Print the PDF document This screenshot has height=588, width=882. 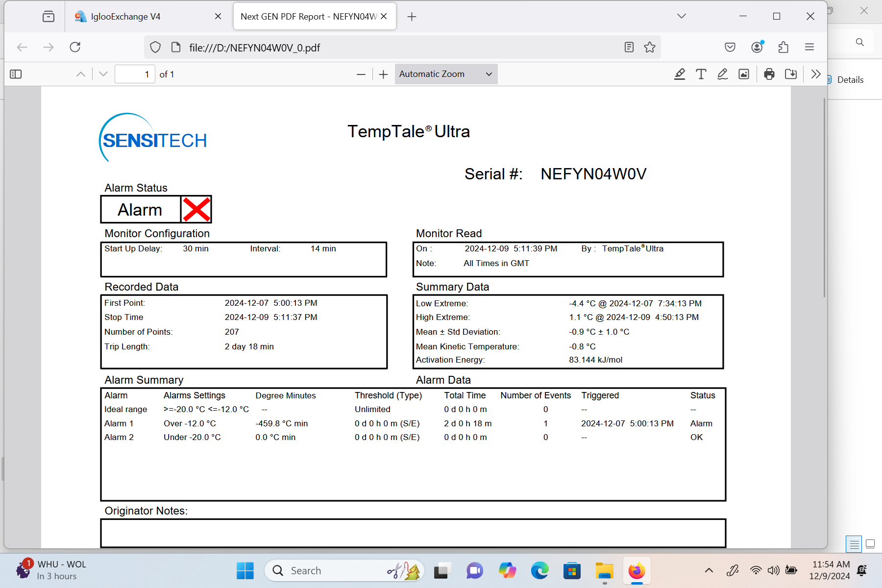(x=769, y=74)
